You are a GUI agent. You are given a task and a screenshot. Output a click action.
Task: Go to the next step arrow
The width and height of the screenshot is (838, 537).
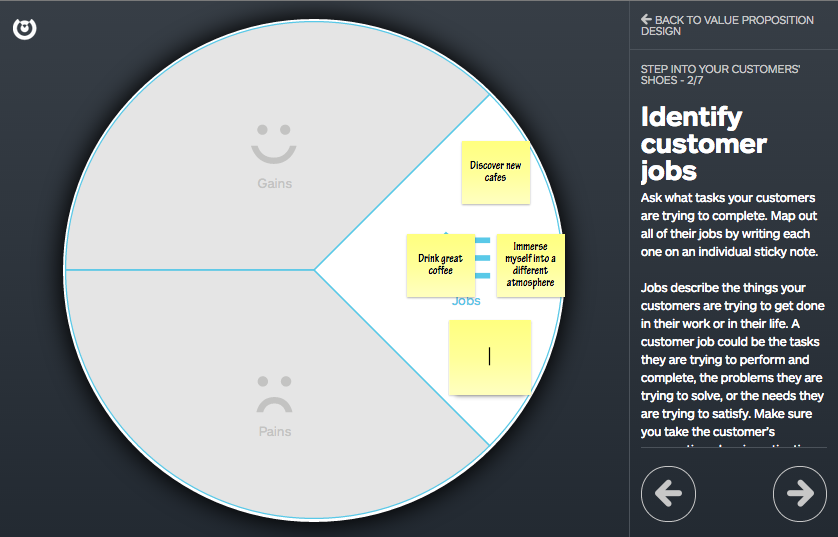(800, 493)
